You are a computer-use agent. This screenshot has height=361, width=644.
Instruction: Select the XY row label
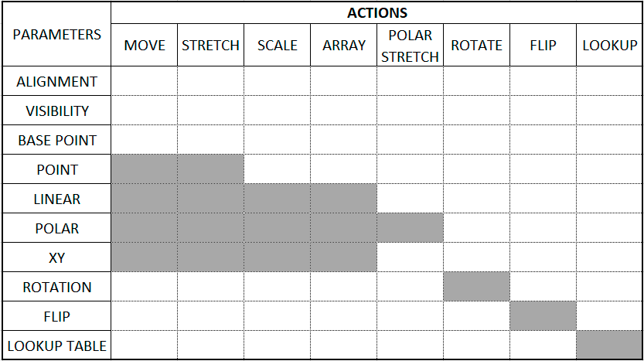pyautogui.click(x=56, y=257)
